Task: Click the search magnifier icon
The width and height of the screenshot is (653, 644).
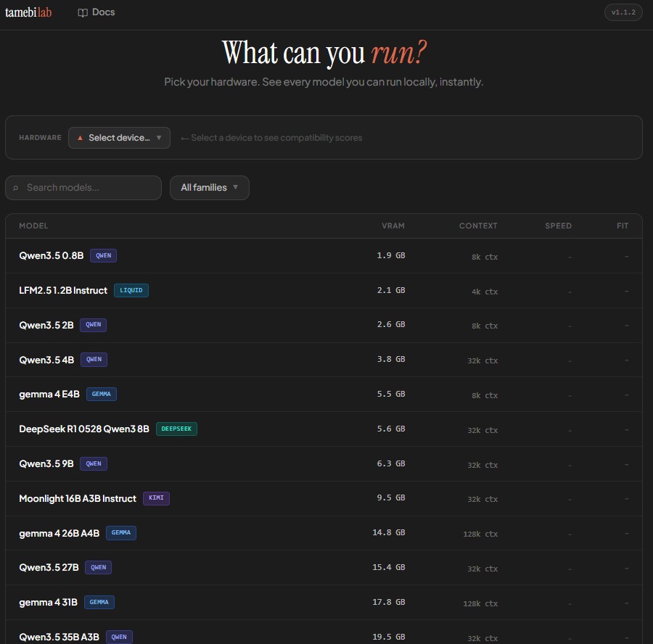Action: 16,188
